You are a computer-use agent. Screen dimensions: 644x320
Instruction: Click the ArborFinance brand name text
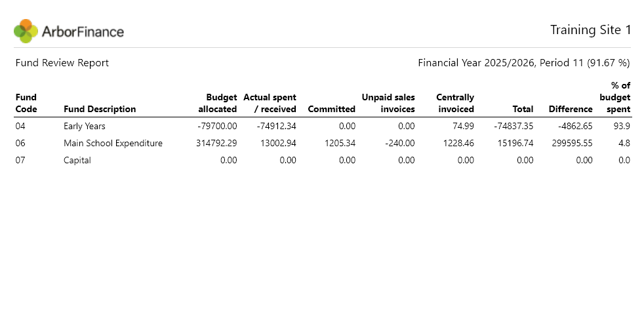83,31
